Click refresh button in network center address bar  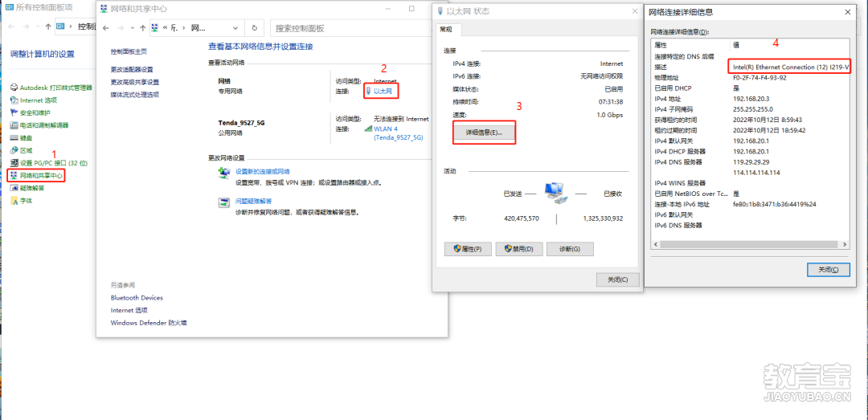coord(254,27)
